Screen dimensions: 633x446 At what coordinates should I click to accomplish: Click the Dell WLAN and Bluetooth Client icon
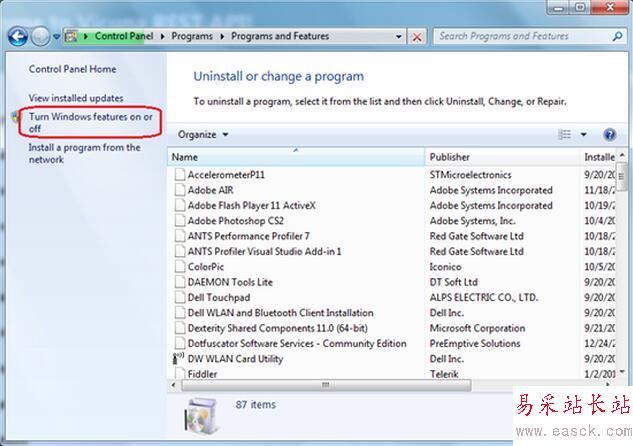(x=180, y=313)
